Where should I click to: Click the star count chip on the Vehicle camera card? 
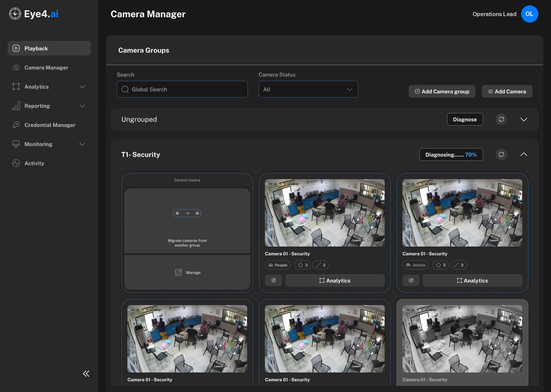pos(440,265)
